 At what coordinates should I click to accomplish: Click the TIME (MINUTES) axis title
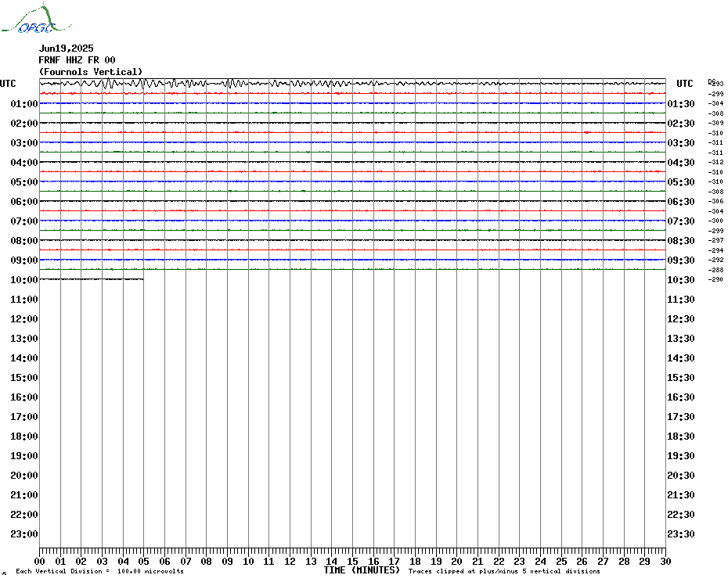pyautogui.click(x=362, y=570)
